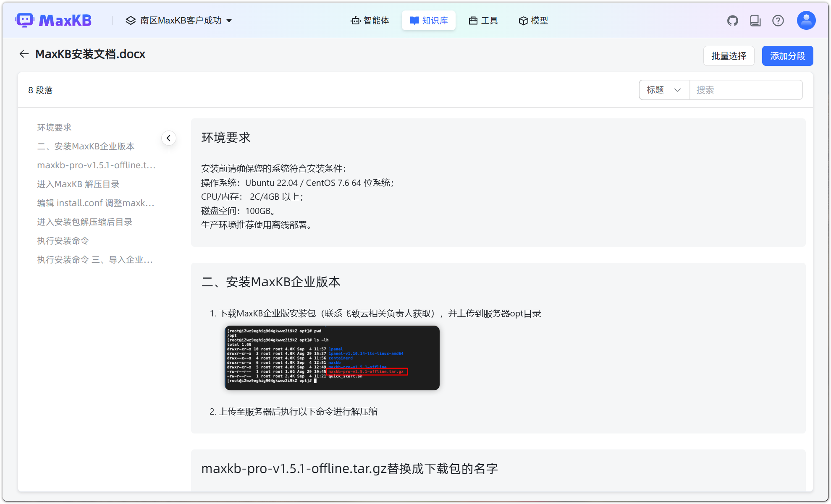Click the MaxKB logo icon
Screen dimensions: 831x504
tap(24, 20)
